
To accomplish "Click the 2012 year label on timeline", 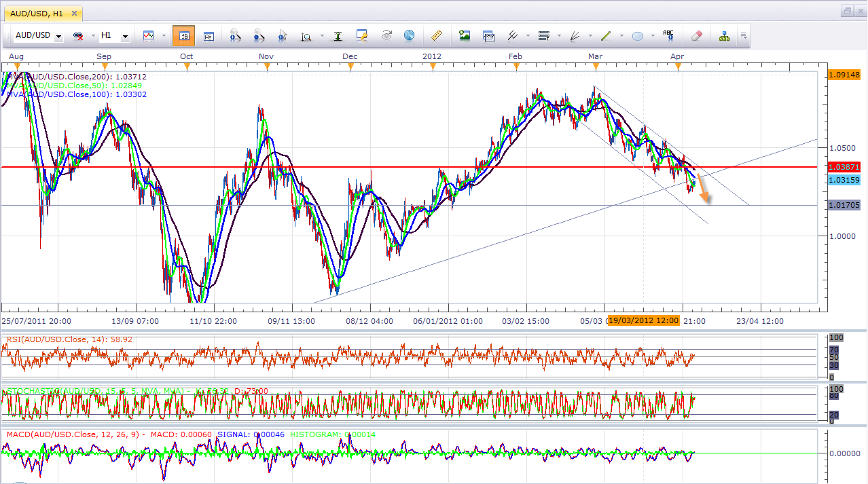I will point(432,56).
